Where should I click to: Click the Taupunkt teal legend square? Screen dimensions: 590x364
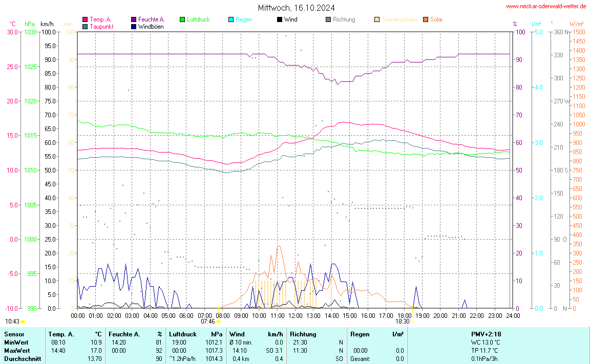click(85, 27)
